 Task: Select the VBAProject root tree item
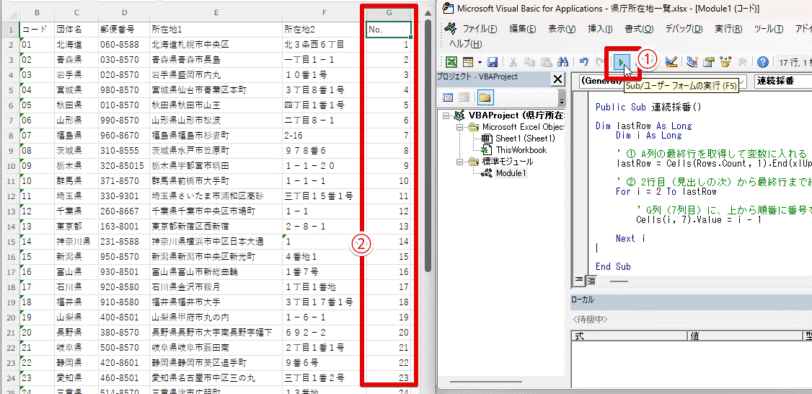click(x=516, y=115)
